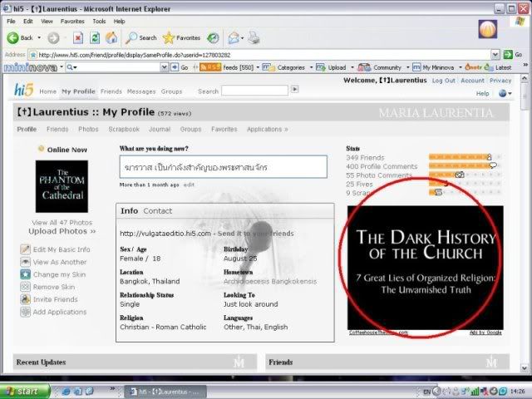Click Remove Skin icon

[x=25, y=287]
